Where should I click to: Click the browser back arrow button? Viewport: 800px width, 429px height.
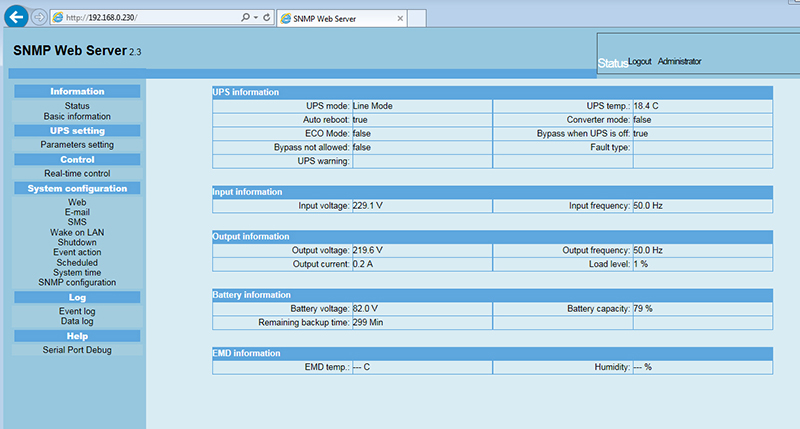(x=16, y=17)
